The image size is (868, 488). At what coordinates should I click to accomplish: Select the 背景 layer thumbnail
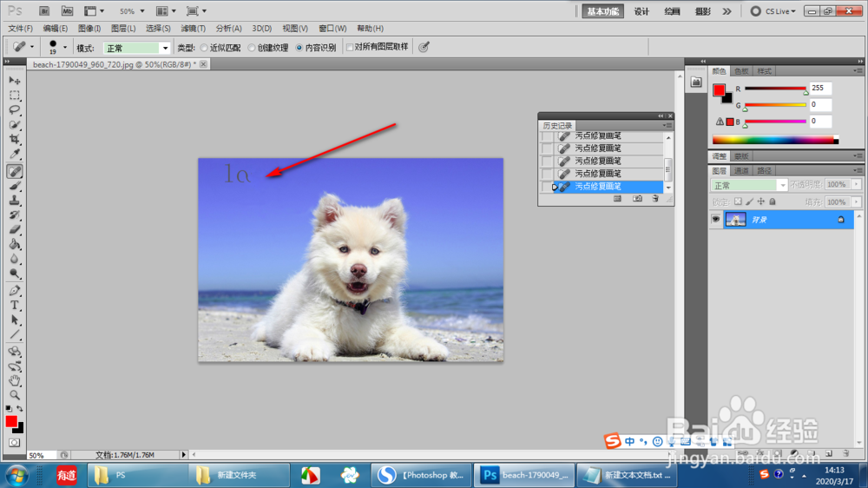point(736,220)
